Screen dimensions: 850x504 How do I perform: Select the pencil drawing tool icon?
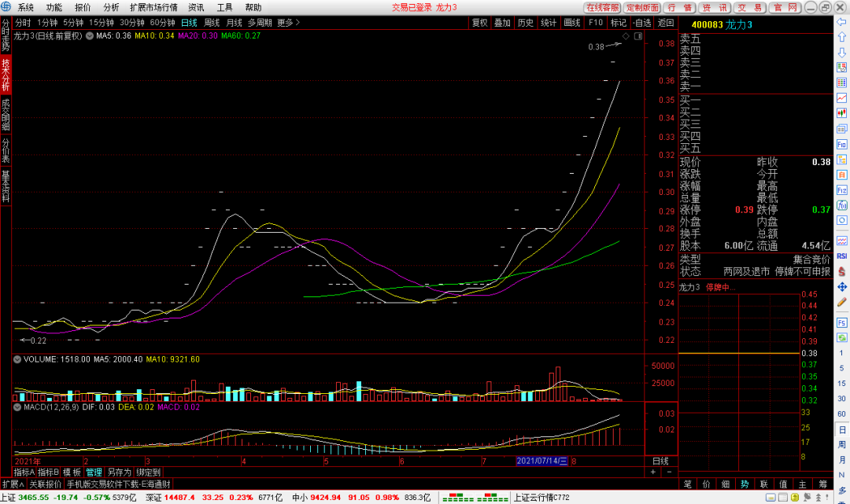841,301
